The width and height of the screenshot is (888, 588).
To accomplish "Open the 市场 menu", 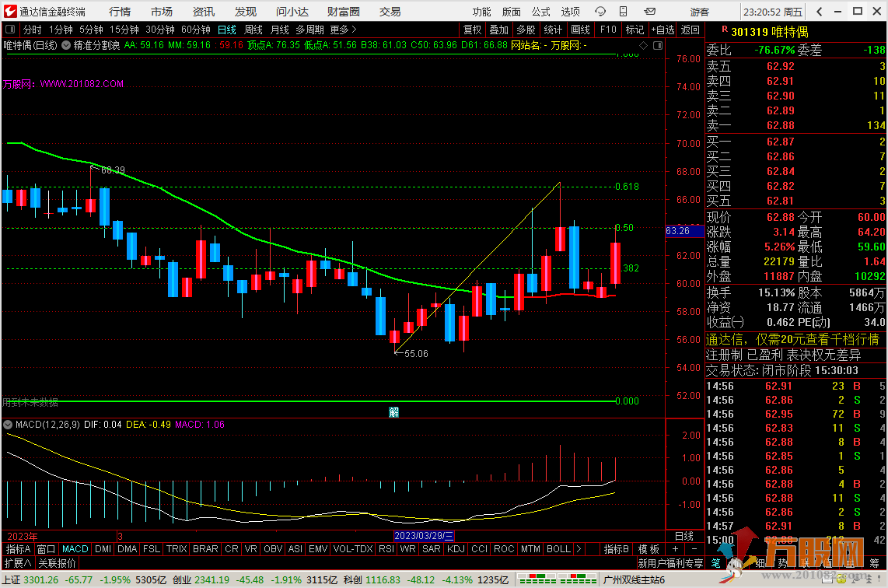I will coord(162,12).
